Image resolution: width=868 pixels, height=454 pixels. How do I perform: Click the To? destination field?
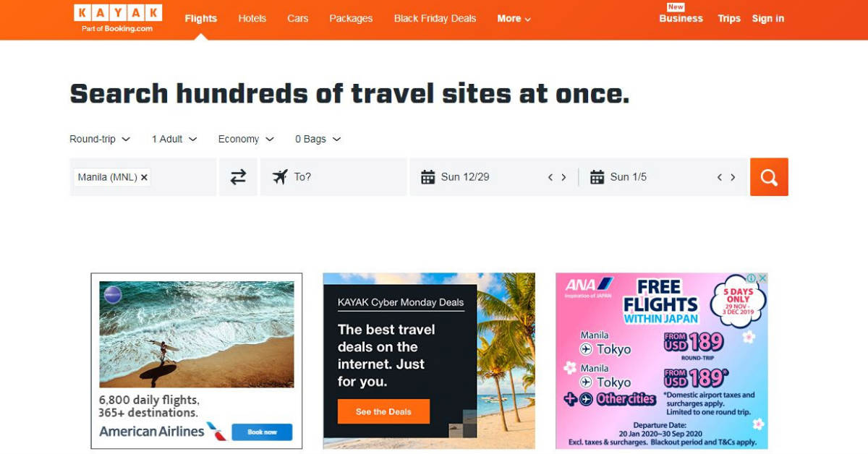point(333,177)
